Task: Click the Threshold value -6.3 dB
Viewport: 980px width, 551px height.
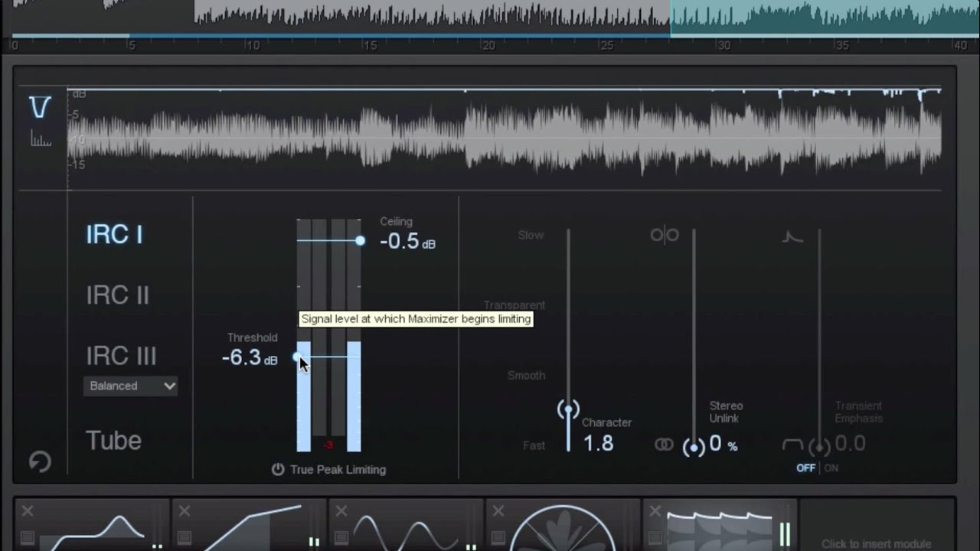Action: click(250, 357)
